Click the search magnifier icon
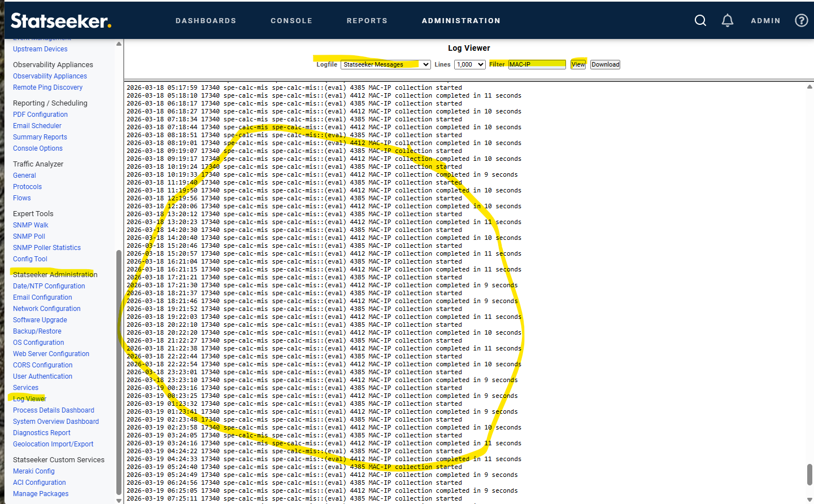This screenshot has height=504, width=814. pos(700,21)
